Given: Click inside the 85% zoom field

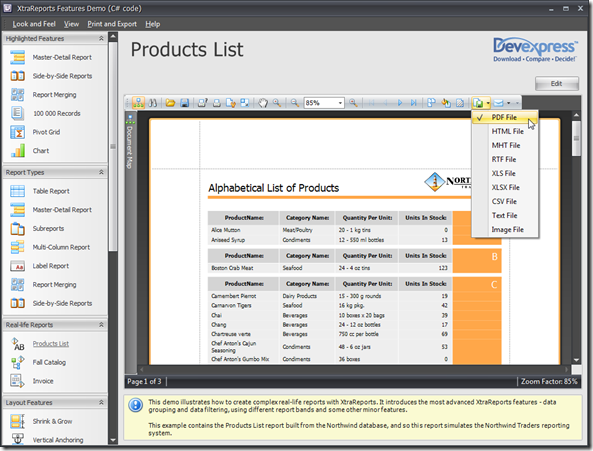Looking at the screenshot, I should click(321, 103).
